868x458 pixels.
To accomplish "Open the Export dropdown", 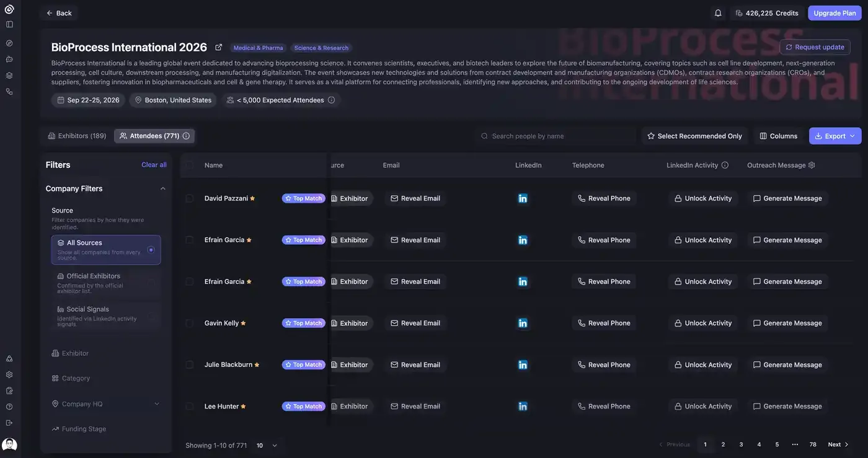I will pos(835,136).
